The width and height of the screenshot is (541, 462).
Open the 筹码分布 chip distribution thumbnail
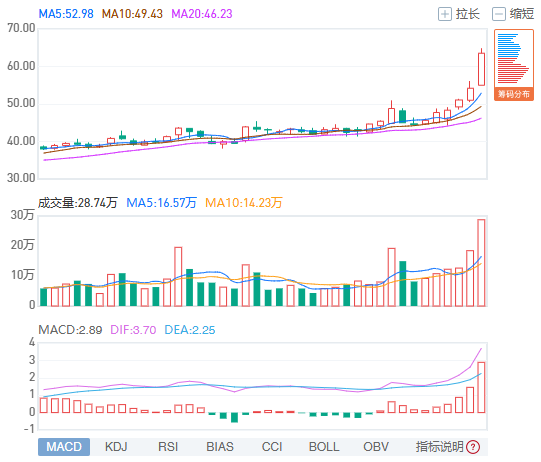tap(514, 65)
